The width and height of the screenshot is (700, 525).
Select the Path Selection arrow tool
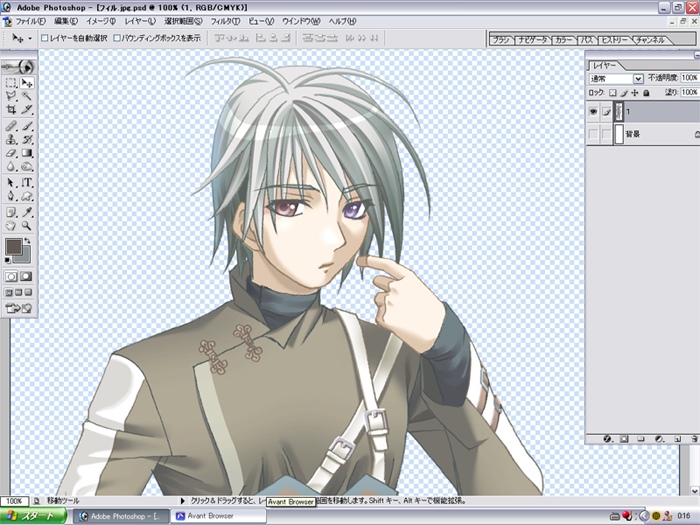[x=11, y=183]
